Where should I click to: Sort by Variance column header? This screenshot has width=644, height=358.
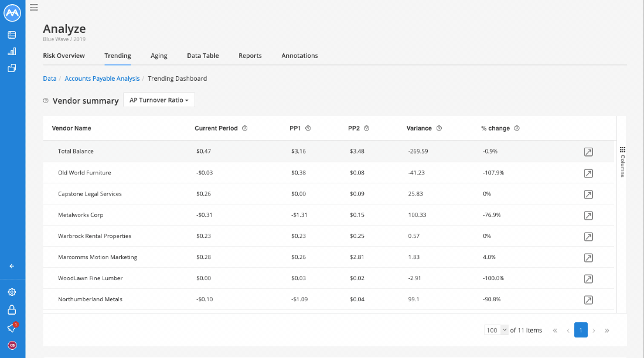419,128
